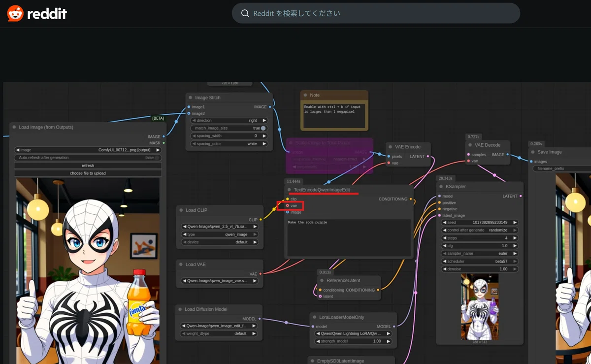Image resolution: width=591 pixels, height=364 pixels.
Task: Click the refresh button in Load Image
Action: point(88,165)
